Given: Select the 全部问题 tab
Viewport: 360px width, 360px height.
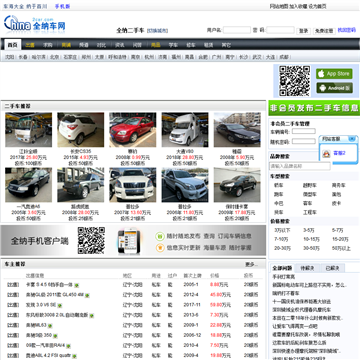Looking at the screenshot, I should (282, 268).
